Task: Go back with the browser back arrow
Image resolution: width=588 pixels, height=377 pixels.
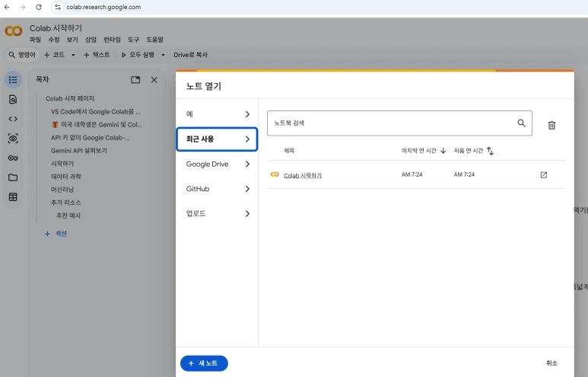Action: coord(7,7)
